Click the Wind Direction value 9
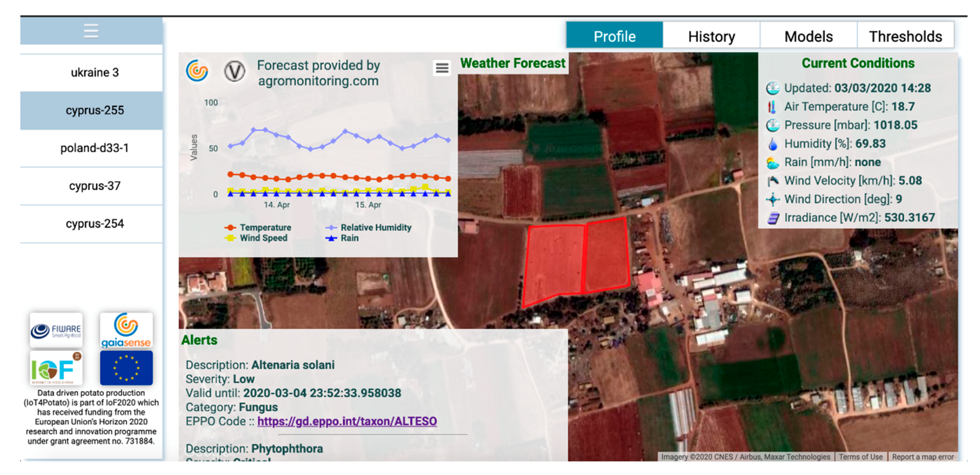The image size is (980, 475). [899, 199]
